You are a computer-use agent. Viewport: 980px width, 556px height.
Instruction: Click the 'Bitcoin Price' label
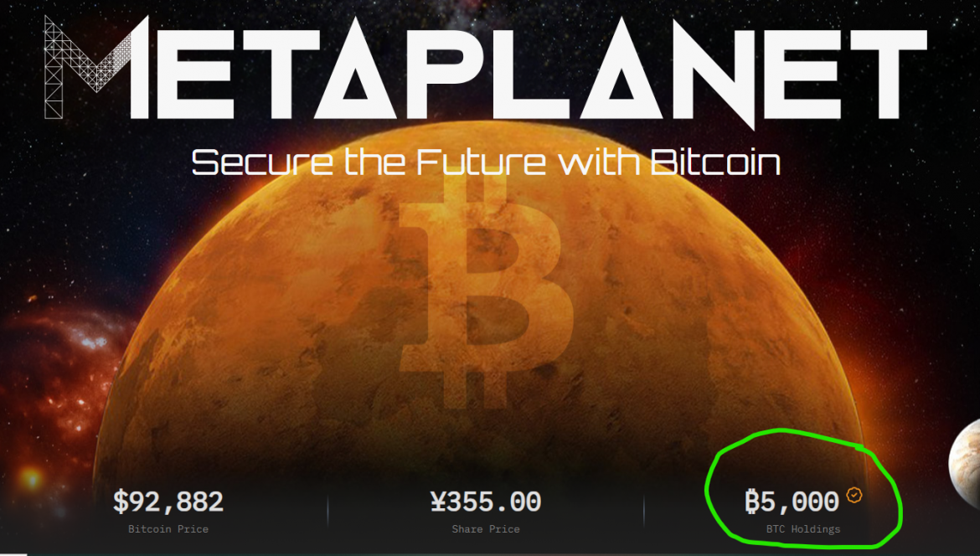(x=168, y=528)
